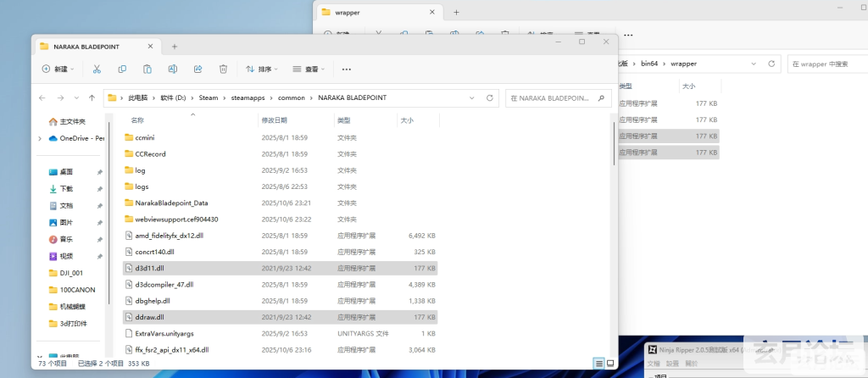Click the Delete trash can icon
The height and width of the screenshot is (378, 868).
pos(223,69)
